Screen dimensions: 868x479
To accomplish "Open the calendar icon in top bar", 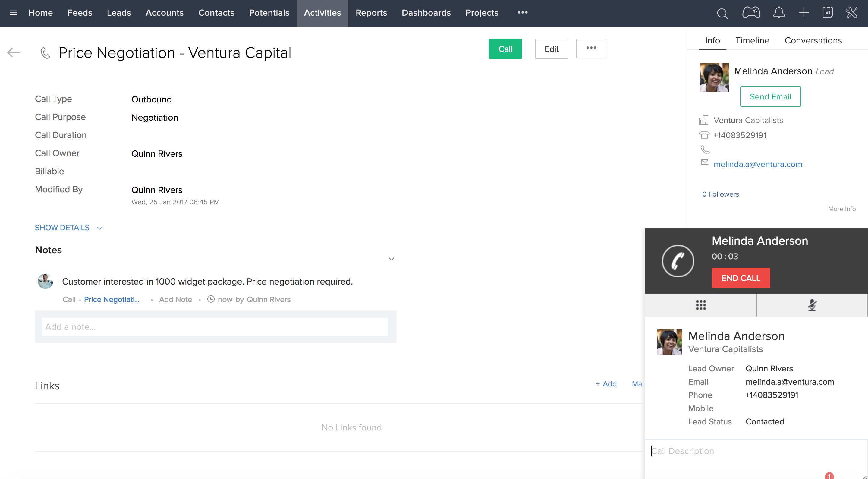I will [x=828, y=13].
